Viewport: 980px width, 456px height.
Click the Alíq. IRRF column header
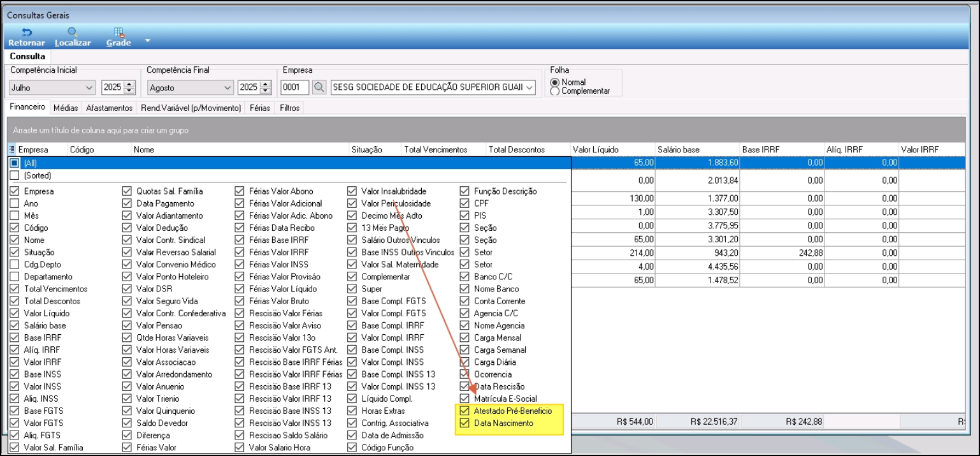click(x=861, y=149)
